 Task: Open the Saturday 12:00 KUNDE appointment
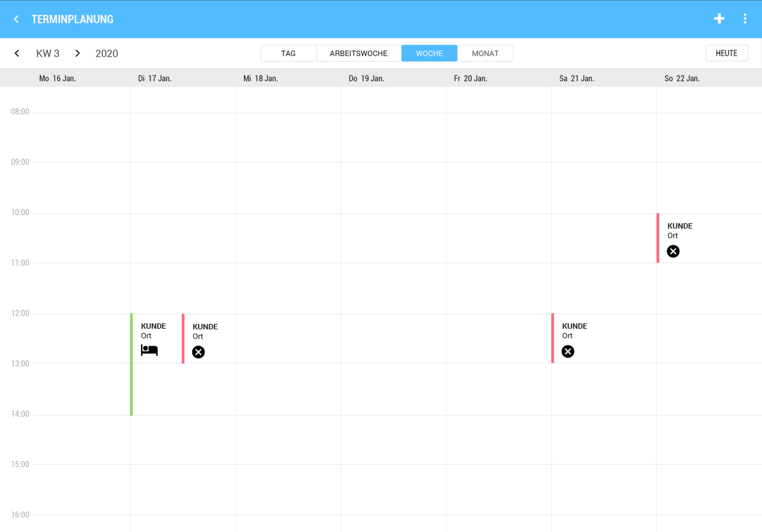click(x=604, y=338)
